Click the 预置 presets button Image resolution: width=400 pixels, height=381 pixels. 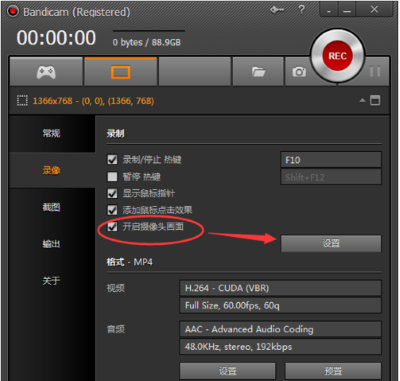(x=333, y=371)
